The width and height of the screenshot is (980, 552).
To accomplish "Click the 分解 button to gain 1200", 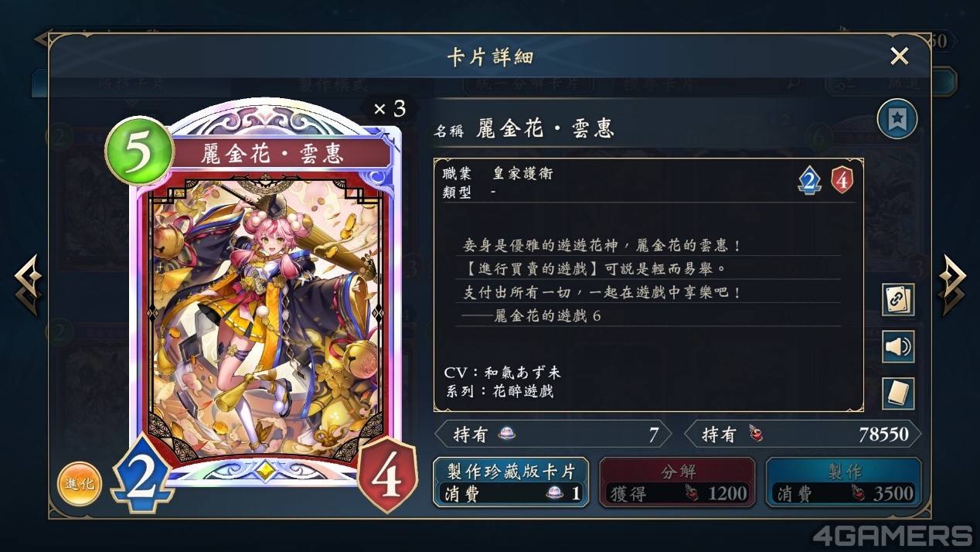I will click(677, 482).
